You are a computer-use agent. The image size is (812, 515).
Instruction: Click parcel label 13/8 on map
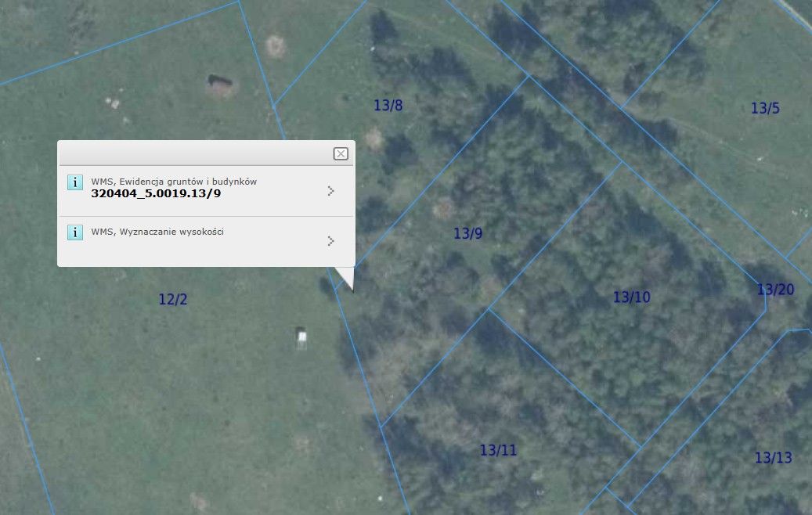pyautogui.click(x=388, y=106)
